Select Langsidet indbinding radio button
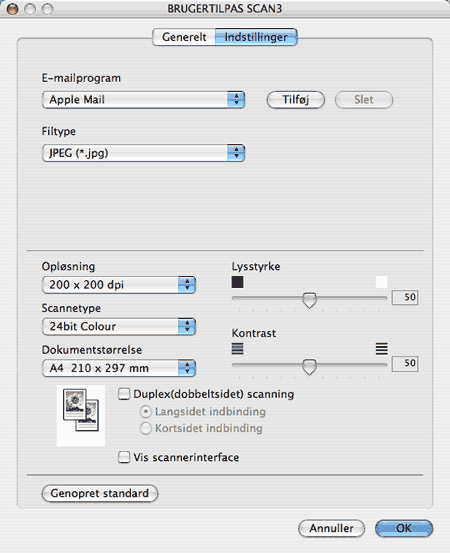The height and width of the screenshot is (553, 450). point(146,412)
